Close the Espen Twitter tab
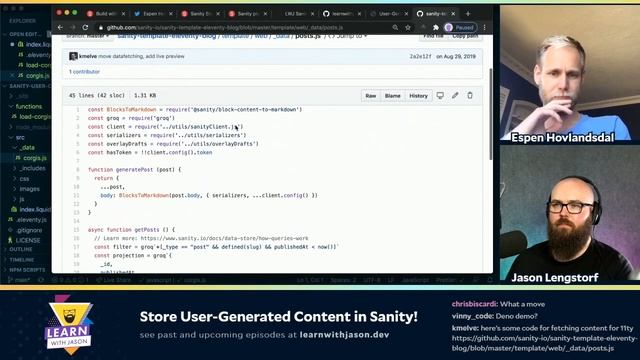This screenshot has height=360, width=640. (171, 13)
